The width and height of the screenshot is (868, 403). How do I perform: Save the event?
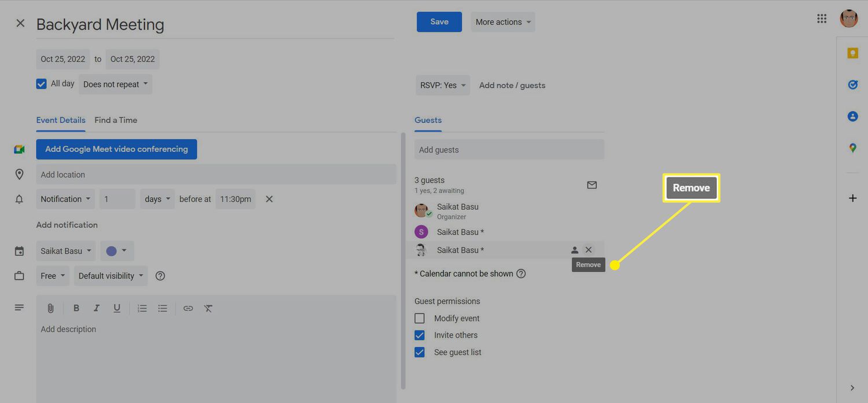439,22
